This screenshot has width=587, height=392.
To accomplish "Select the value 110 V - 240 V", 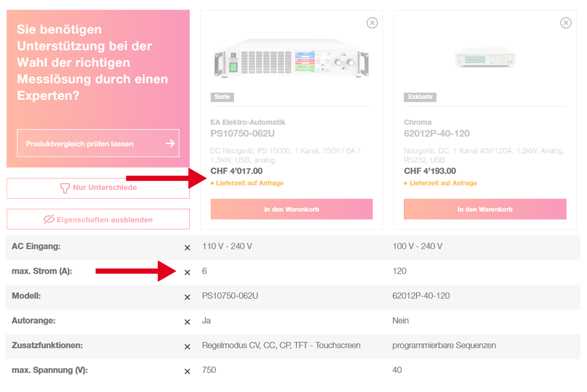I will 227,246.
